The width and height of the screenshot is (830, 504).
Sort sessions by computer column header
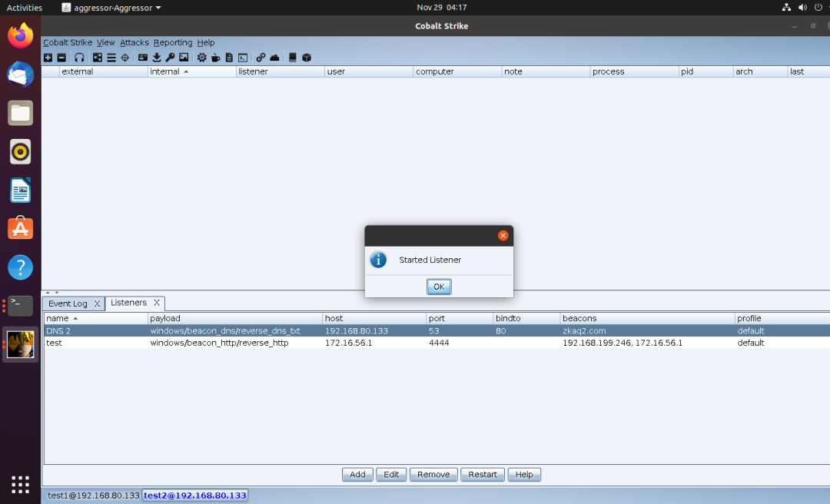(456, 71)
